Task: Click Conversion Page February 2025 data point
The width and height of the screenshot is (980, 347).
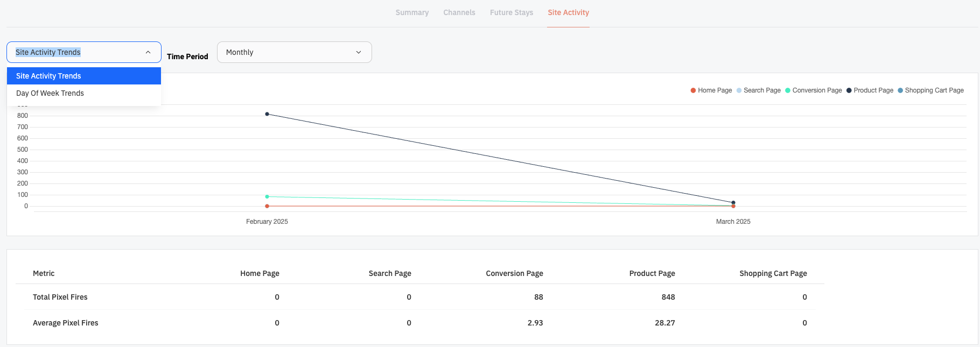Action: 267,196
